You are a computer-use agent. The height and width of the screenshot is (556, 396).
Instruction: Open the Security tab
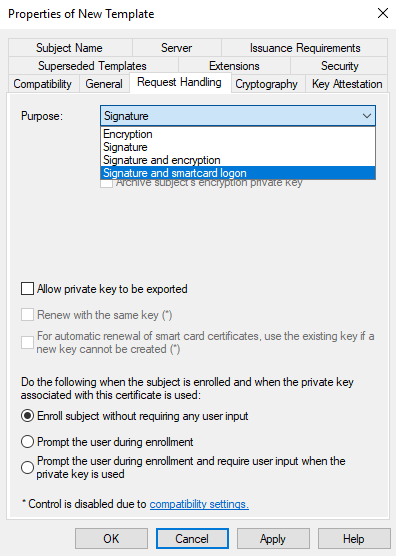pyautogui.click(x=339, y=66)
